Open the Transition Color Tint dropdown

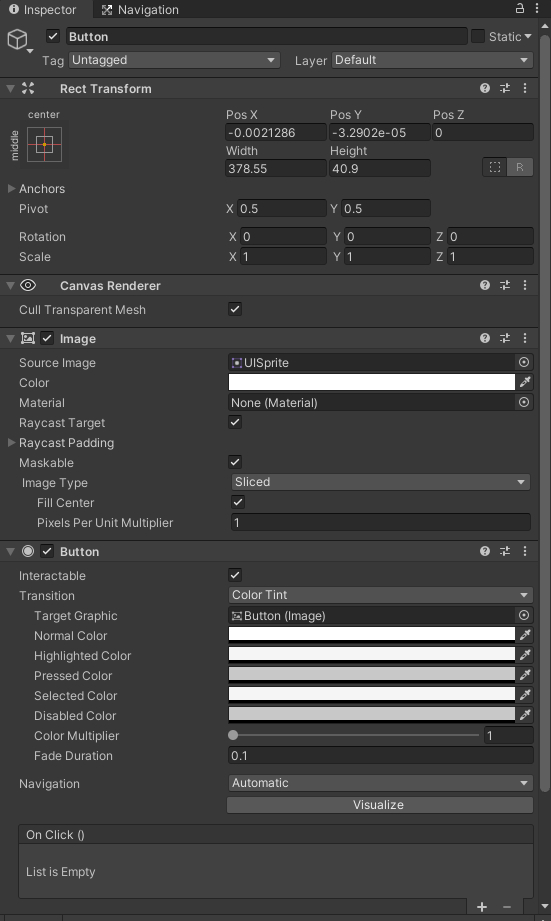[x=380, y=595]
